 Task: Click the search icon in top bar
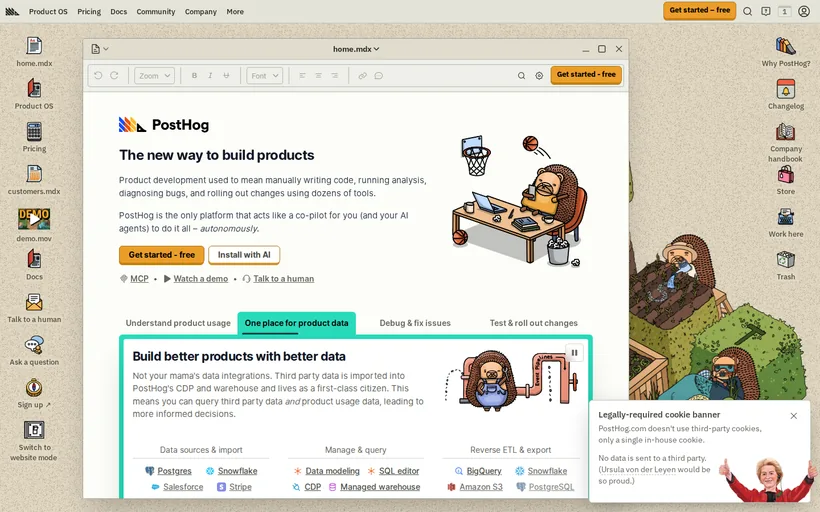pyautogui.click(x=748, y=12)
